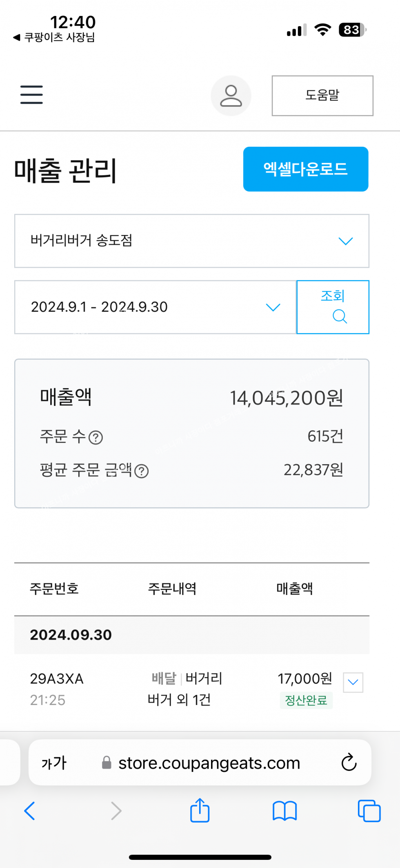Return to Coupang Eats 사장님 app
Image resolution: width=400 pixels, height=868 pixels.
tap(55, 38)
